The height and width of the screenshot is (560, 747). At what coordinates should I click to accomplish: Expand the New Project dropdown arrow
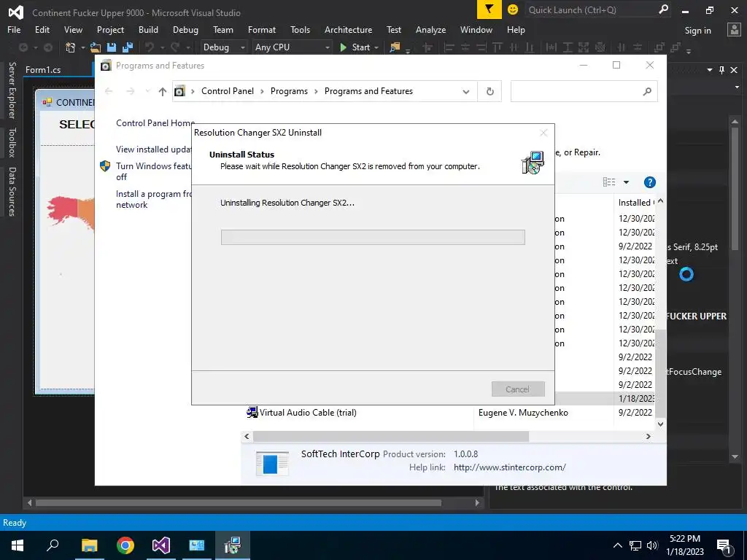[x=82, y=47]
